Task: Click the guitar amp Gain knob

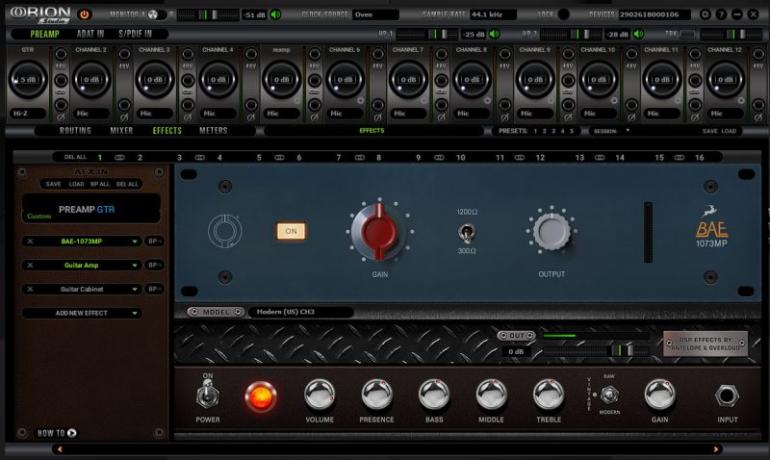Action: click(x=660, y=394)
